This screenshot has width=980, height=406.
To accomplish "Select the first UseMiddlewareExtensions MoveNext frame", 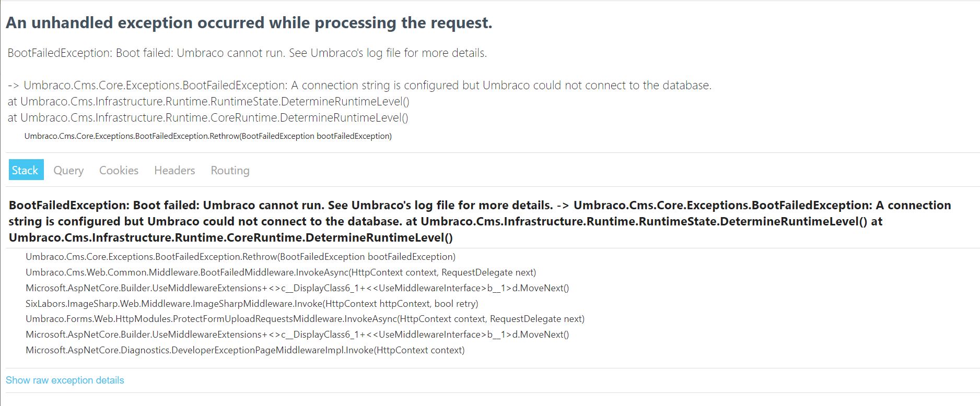I will 297,288.
